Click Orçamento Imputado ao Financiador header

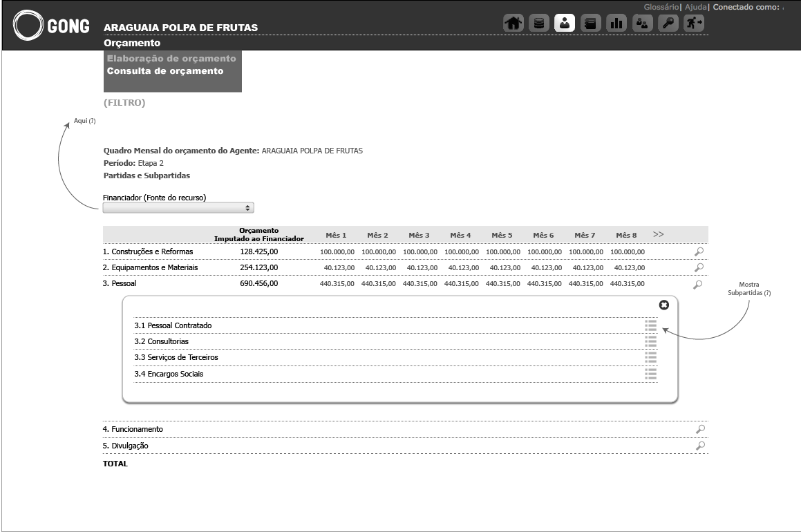(x=259, y=235)
